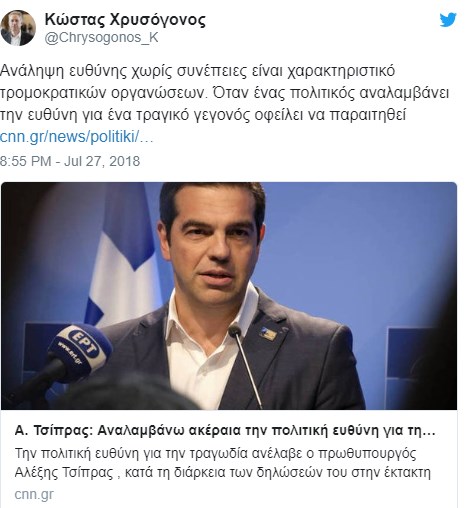Click the Twitter bird logo
This screenshot has height=508, width=470.
[448, 20]
